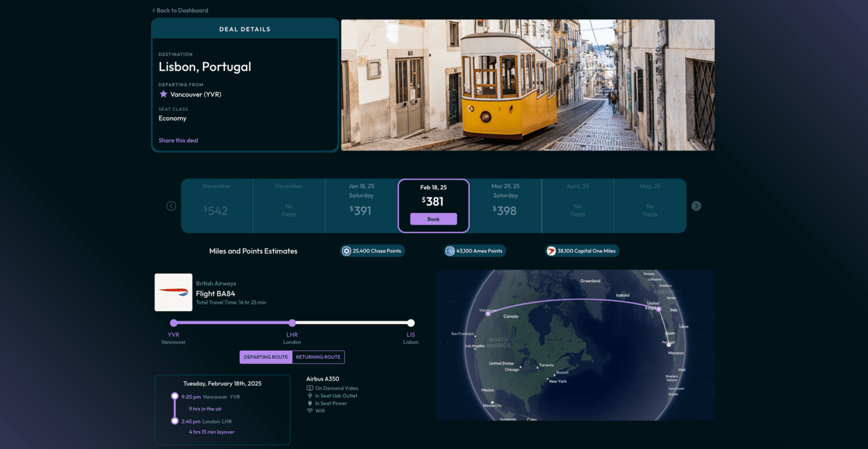
Task: Click the Lisbon, Portugal destination heading
Action: tap(205, 67)
